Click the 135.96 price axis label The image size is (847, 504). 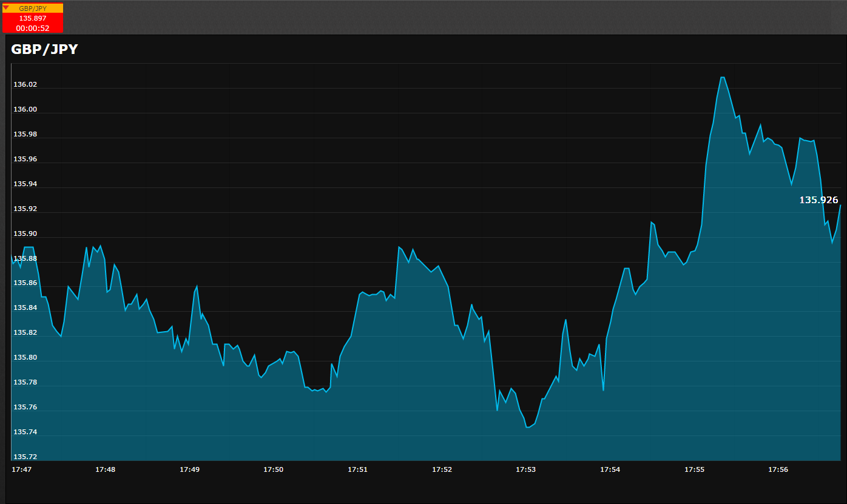coord(25,159)
